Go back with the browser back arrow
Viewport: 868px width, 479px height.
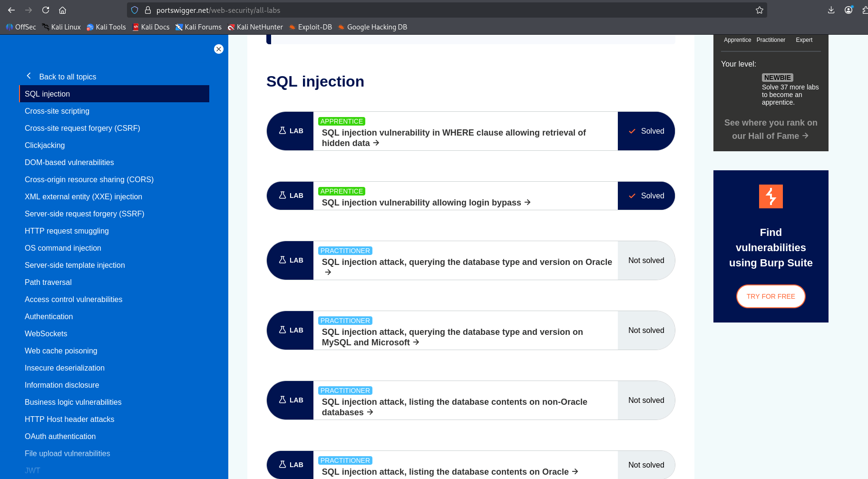coord(11,10)
